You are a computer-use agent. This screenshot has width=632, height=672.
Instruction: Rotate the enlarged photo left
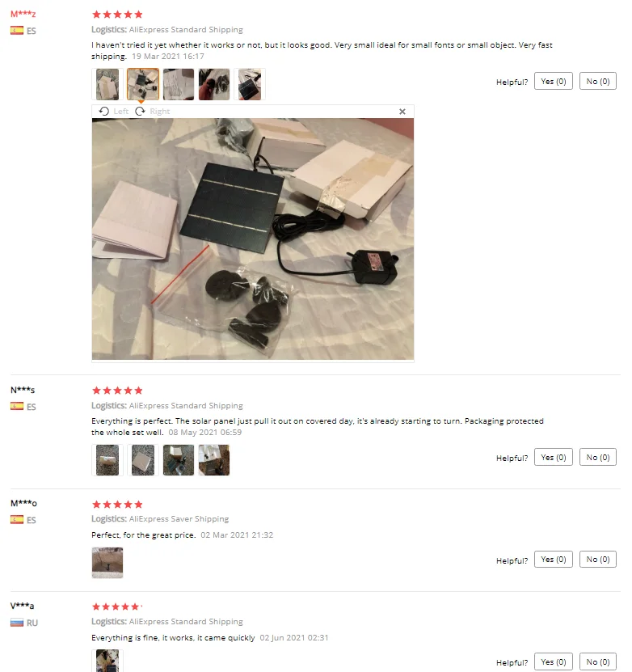[113, 112]
